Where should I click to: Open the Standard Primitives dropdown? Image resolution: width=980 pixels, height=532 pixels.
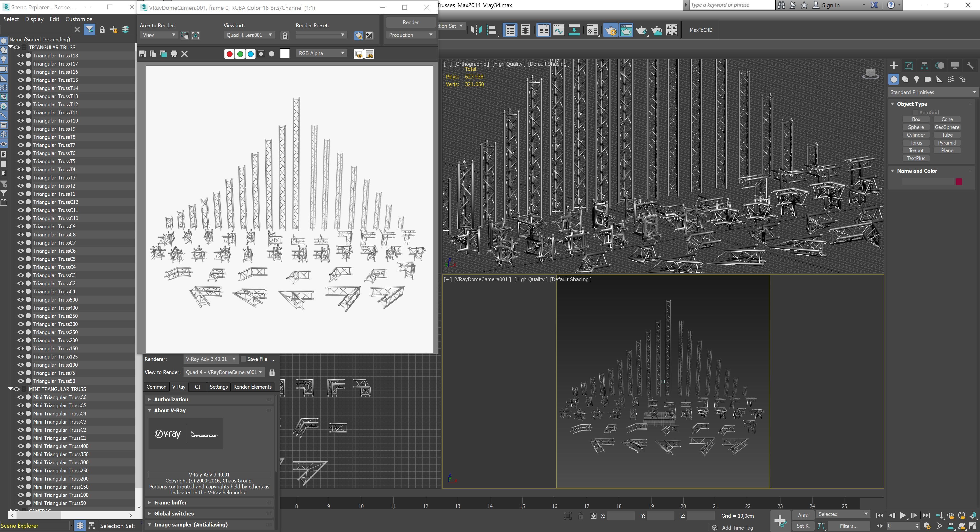pyautogui.click(x=932, y=92)
